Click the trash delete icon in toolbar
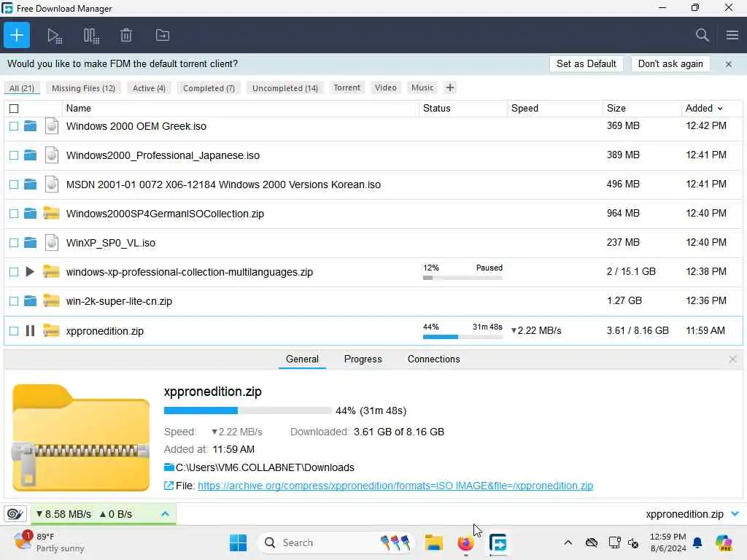The width and height of the screenshot is (747, 560). 126,35
